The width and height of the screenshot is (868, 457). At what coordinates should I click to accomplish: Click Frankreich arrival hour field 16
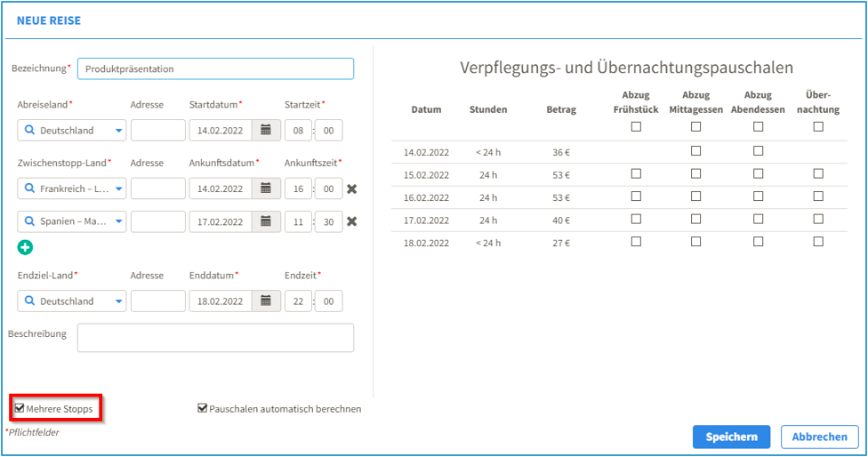pyautogui.click(x=299, y=188)
